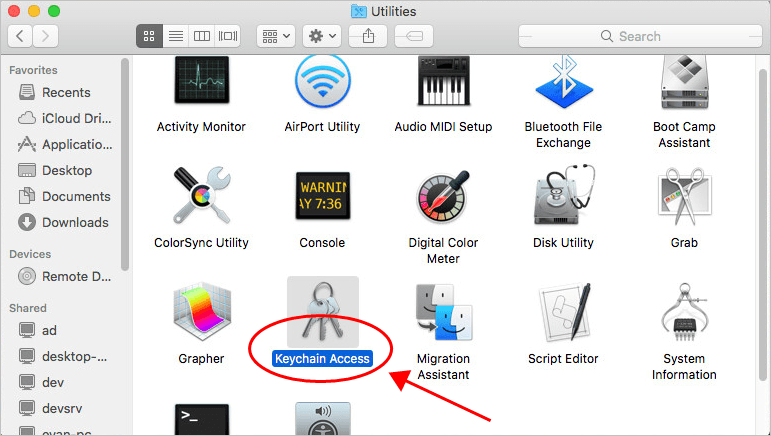Select the AirPort Utility icon
Screen dimensions: 771x436
tap(323, 81)
